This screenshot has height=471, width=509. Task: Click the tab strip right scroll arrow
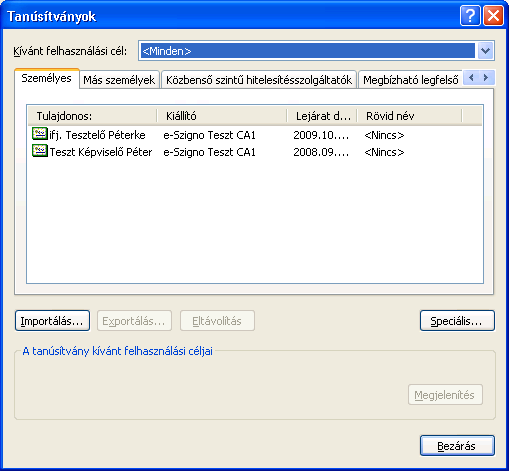click(x=486, y=78)
